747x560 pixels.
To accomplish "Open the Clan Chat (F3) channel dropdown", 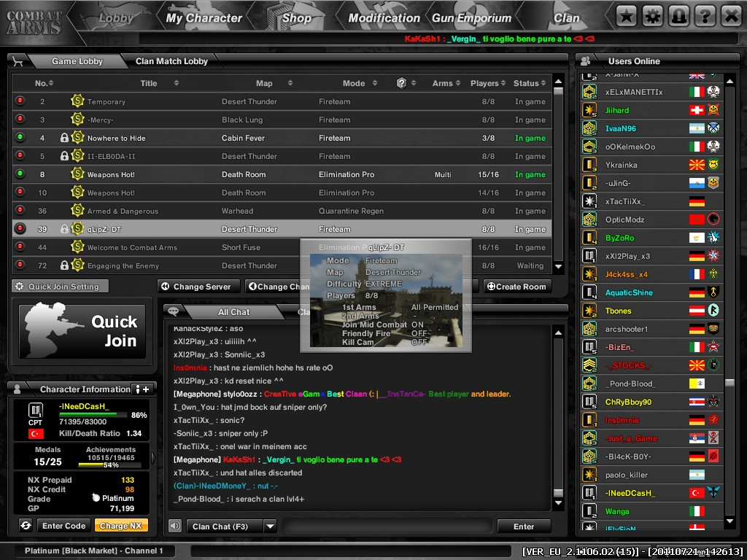I will 270,526.
